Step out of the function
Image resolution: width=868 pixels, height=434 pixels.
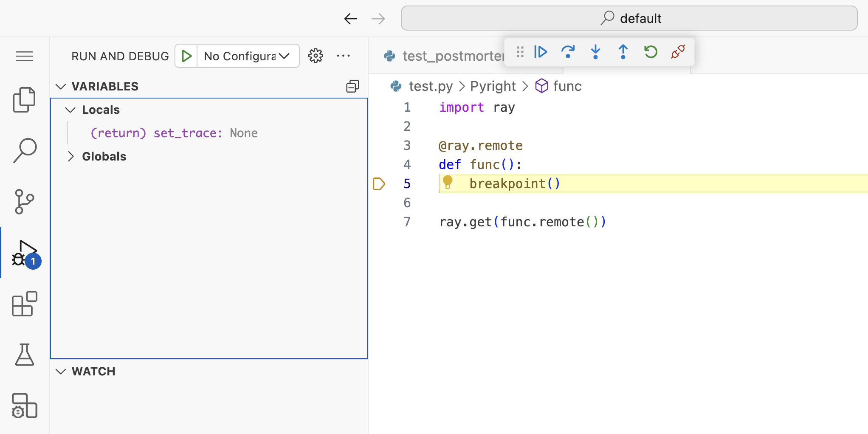point(623,52)
